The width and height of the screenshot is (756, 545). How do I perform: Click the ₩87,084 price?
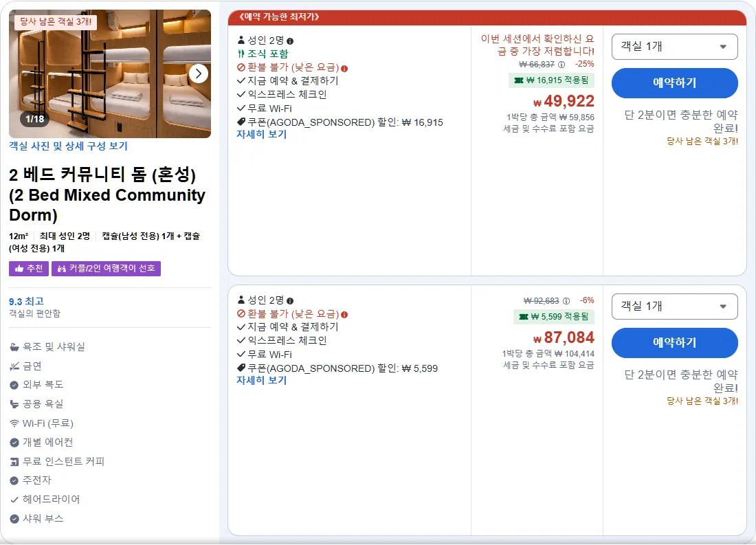click(564, 337)
